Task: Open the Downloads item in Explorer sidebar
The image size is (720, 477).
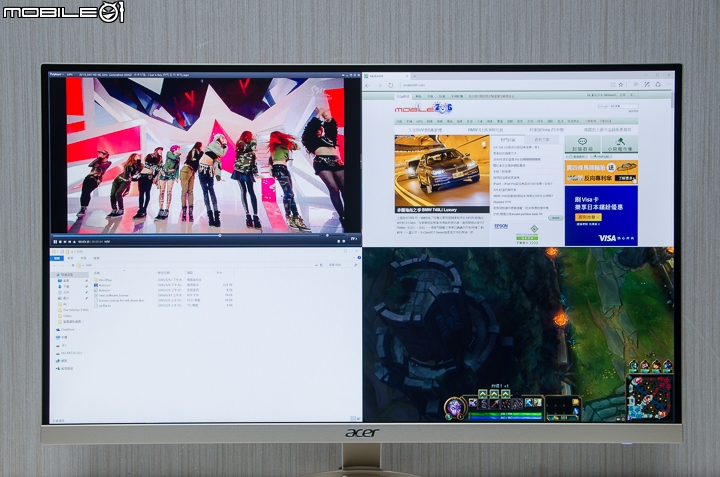Action: [64, 286]
